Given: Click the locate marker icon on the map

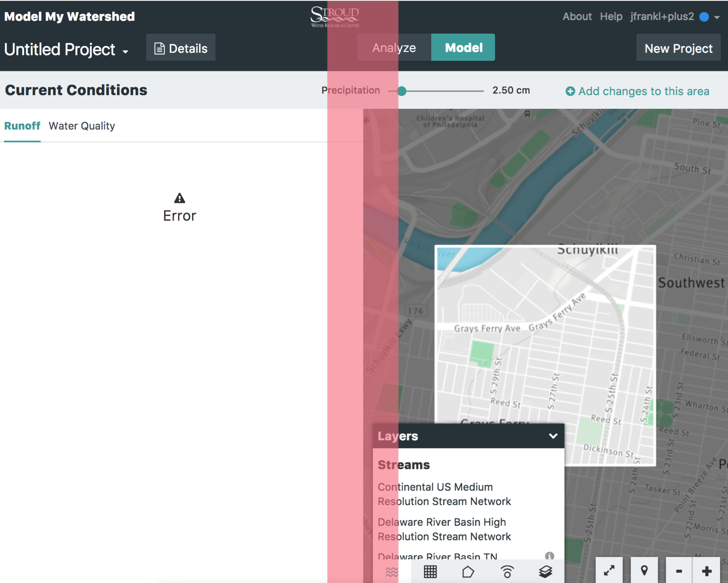Looking at the screenshot, I should pos(645,571).
